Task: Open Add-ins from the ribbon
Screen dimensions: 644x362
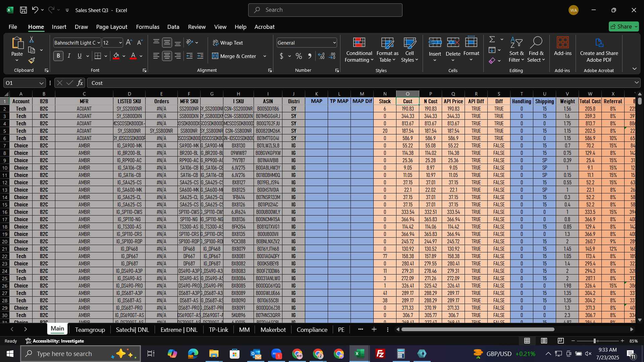Action: [562, 46]
